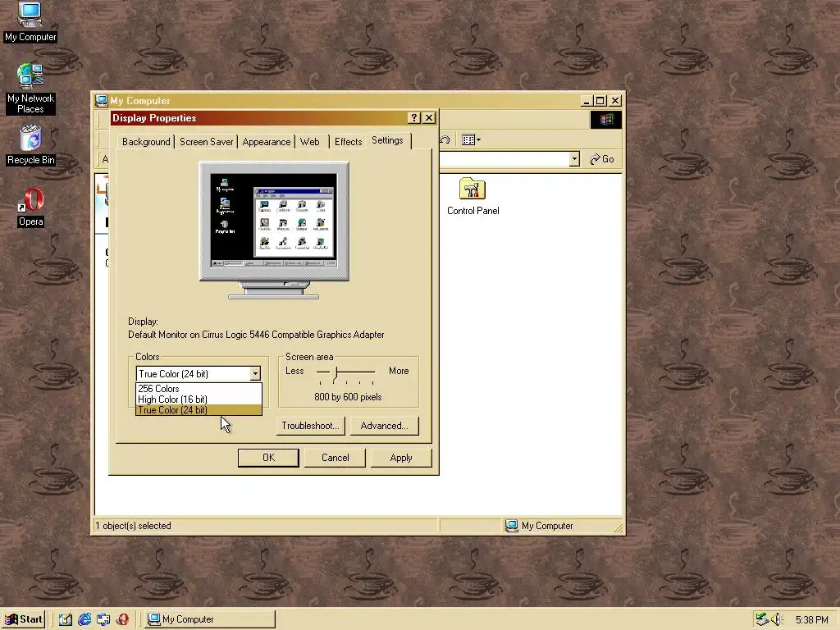Choose High Color (16 bit) option

tap(199, 399)
